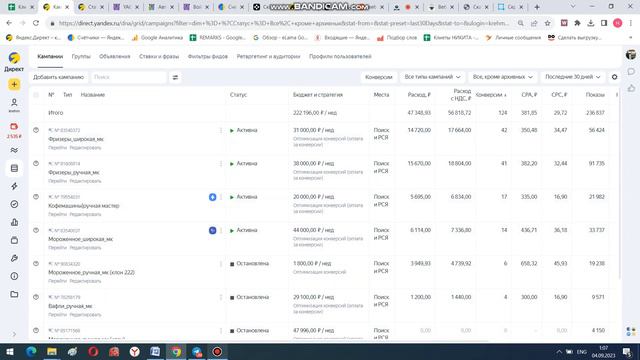Open the filter sliders icon next to search
This screenshot has width=640, height=360.
(175, 77)
